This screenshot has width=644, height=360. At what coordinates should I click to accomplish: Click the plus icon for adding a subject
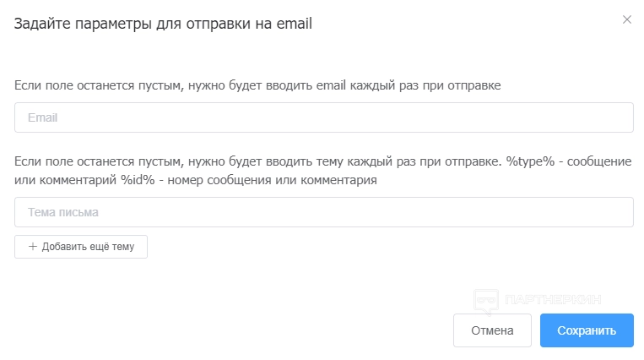click(33, 247)
